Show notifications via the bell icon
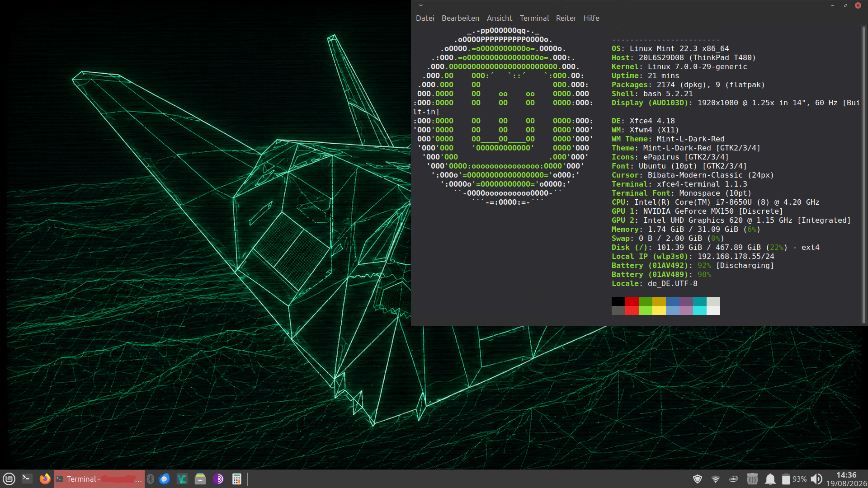This screenshot has height=488, width=868. pos(770,479)
